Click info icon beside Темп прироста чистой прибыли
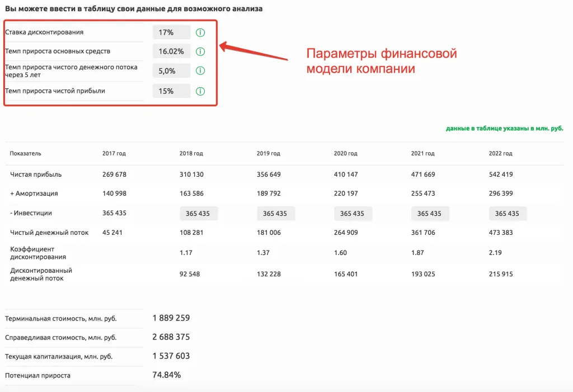 (200, 91)
